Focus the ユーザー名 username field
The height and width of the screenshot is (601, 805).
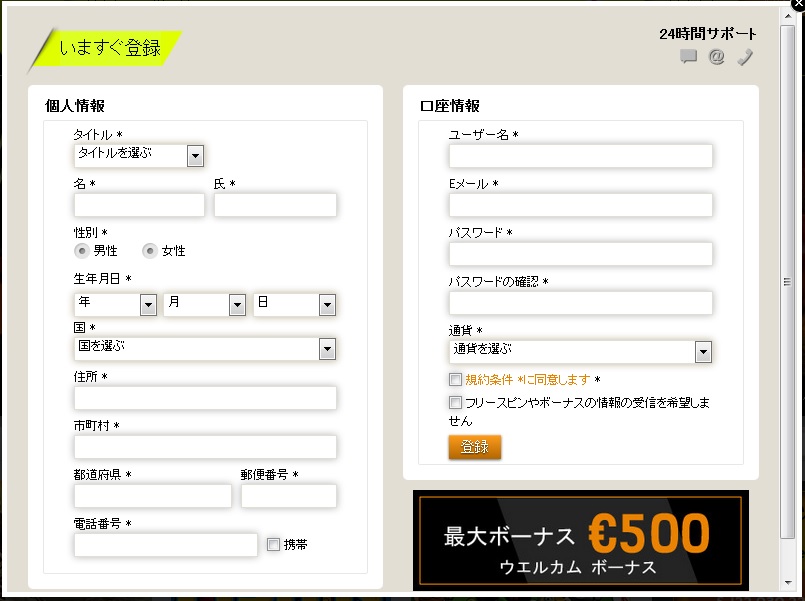[x=581, y=156]
